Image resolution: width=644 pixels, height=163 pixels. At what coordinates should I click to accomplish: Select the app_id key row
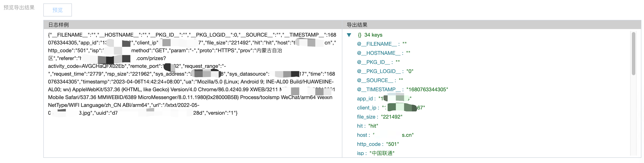point(384,99)
